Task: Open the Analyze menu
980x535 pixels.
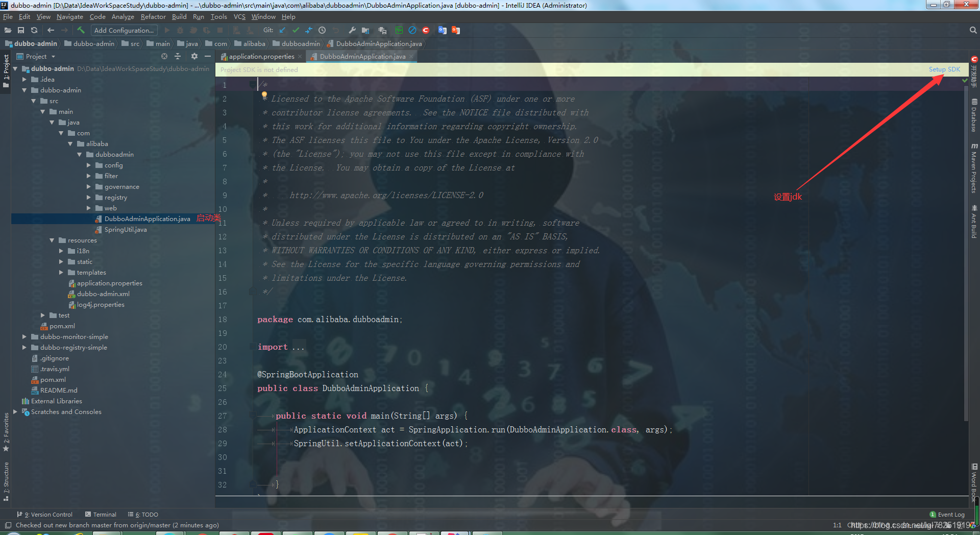Action: [123, 16]
